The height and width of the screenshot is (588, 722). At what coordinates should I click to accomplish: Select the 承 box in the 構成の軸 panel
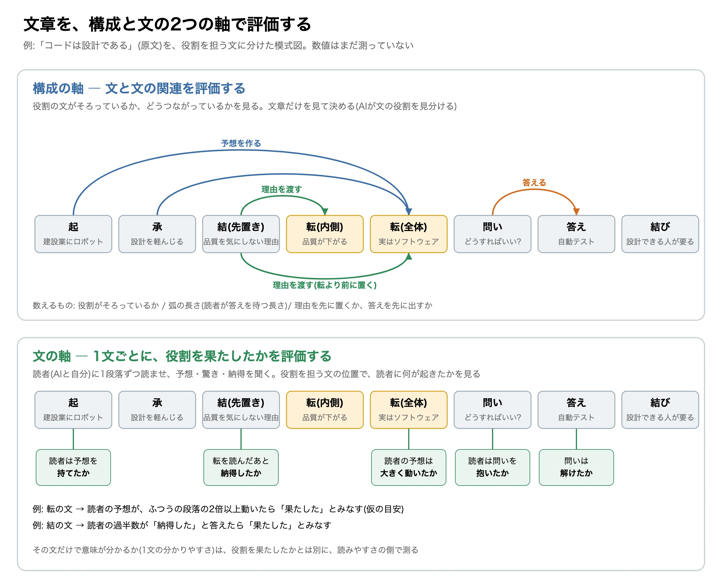157,234
